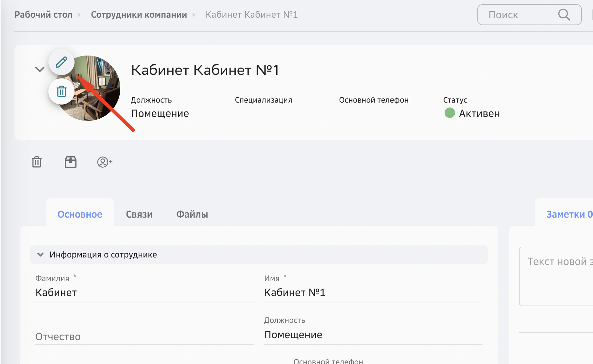Click the archive box icon
Screen dimensions: 593x364
(71, 162)
